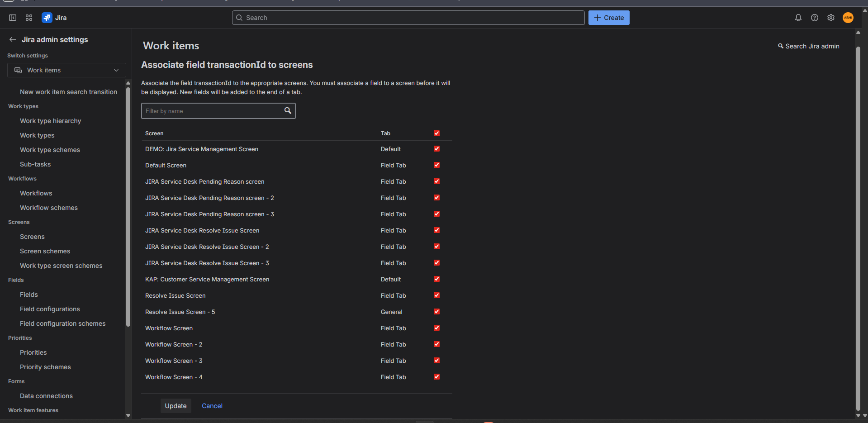Click the Create button
This screenshot has width=868, height=423.
609,18
